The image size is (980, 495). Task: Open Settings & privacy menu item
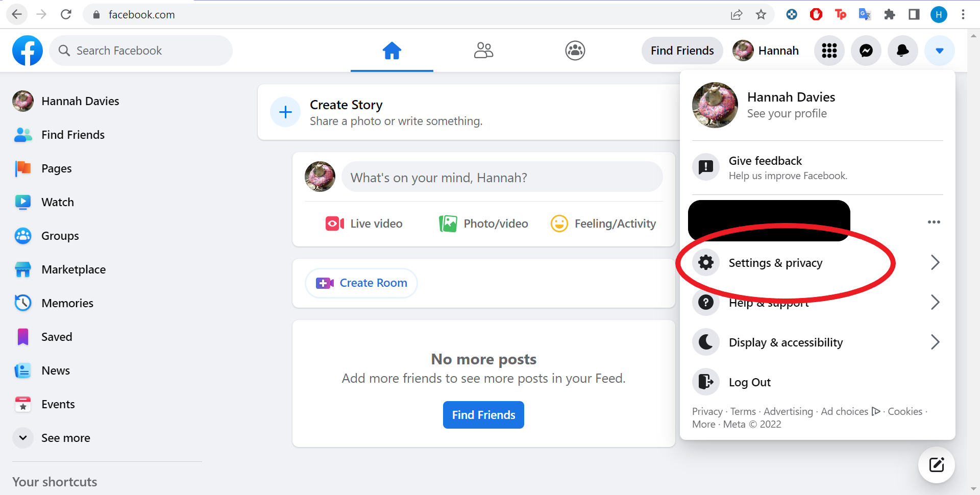tap(818, 262)
